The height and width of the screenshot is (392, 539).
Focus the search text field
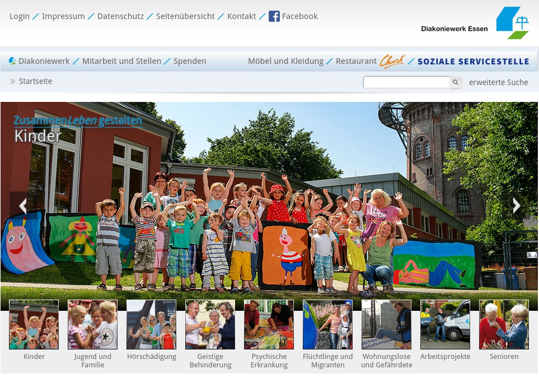406,82
